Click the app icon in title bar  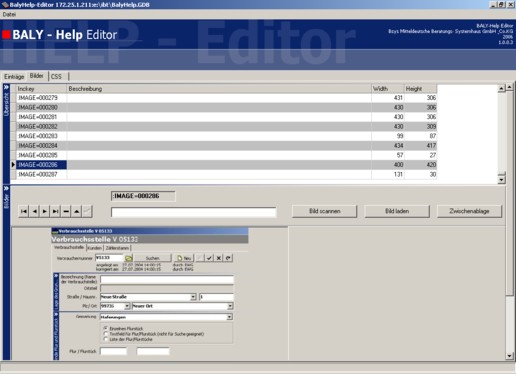pos(5,5)
